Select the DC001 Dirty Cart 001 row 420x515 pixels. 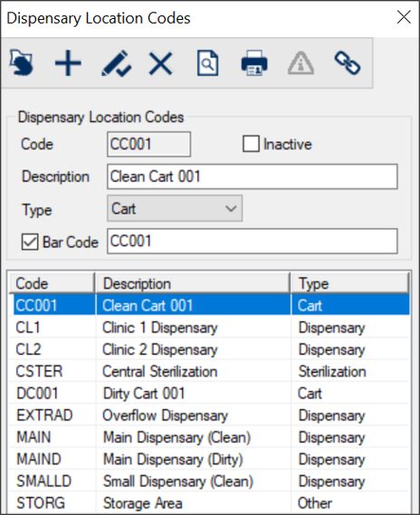[x=209, y=394]
